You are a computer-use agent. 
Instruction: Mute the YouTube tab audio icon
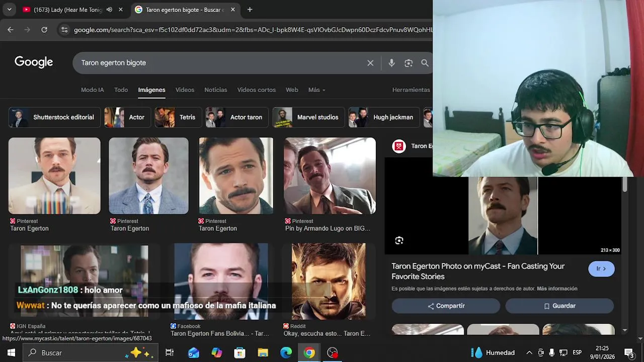click(109, 10)
